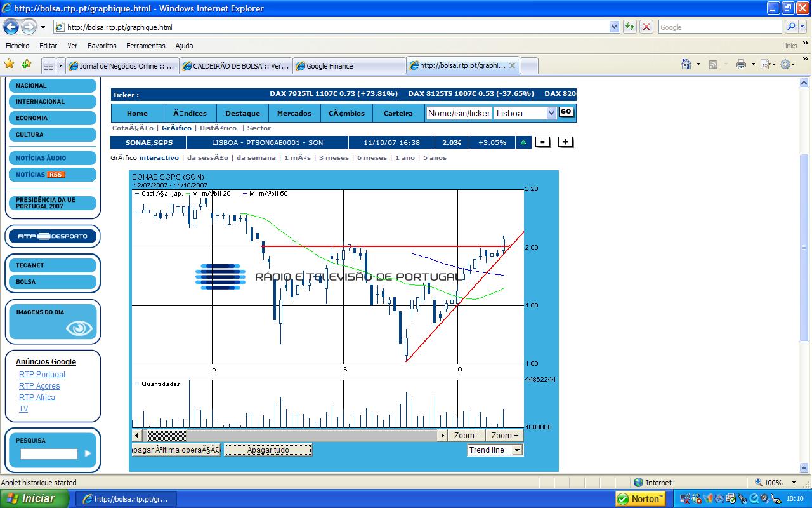Click the Norton status icon in the taskbar

click(640, 498)
